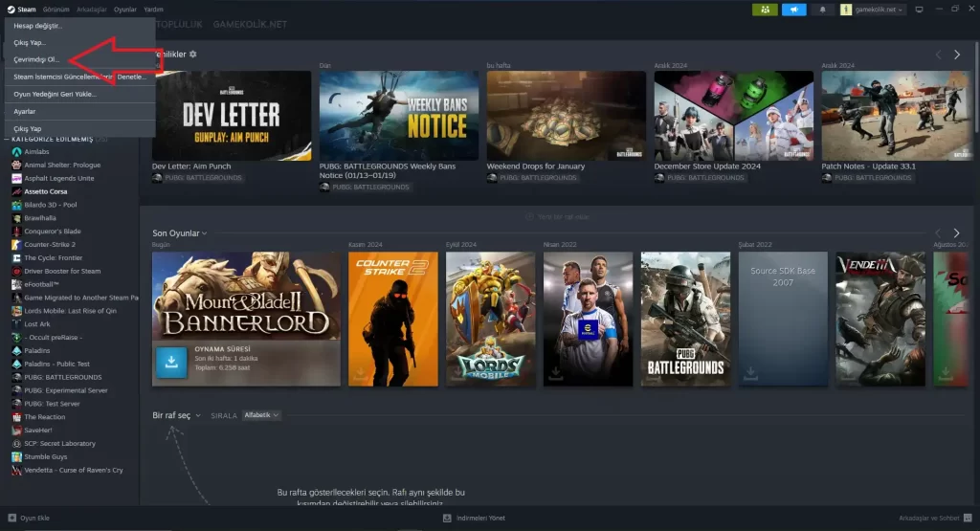Click the Counter-Strike 2 icon in sidebar list
This screenshot has width=980, height=531.
(x=17, y=245)
